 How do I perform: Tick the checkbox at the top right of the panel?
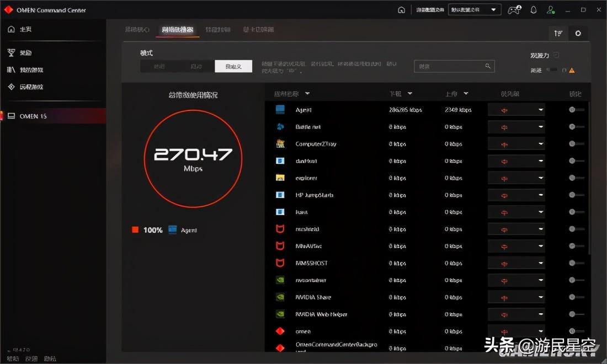click(x=556, y=55)
